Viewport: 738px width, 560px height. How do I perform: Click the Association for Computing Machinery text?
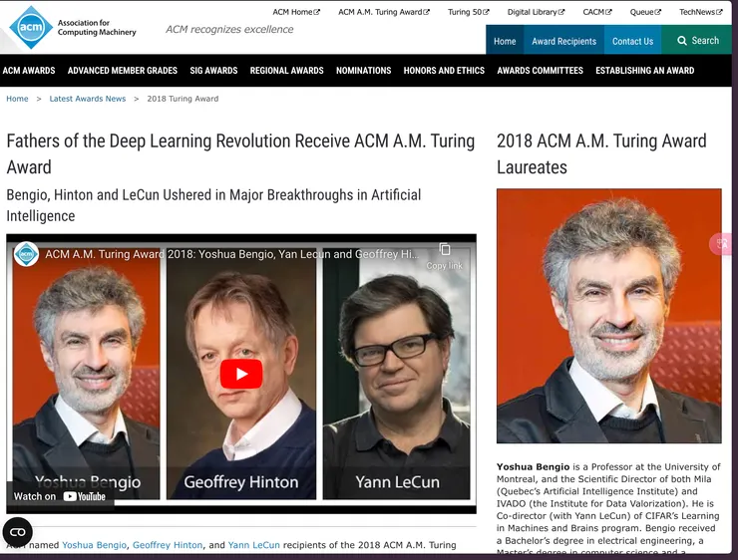tap(97, 27)
